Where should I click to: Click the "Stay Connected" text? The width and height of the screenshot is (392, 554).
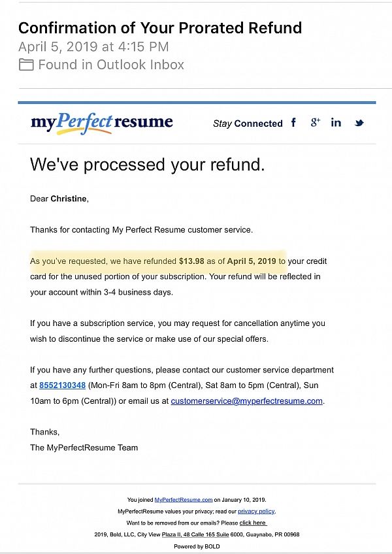[x=248, y=123]
